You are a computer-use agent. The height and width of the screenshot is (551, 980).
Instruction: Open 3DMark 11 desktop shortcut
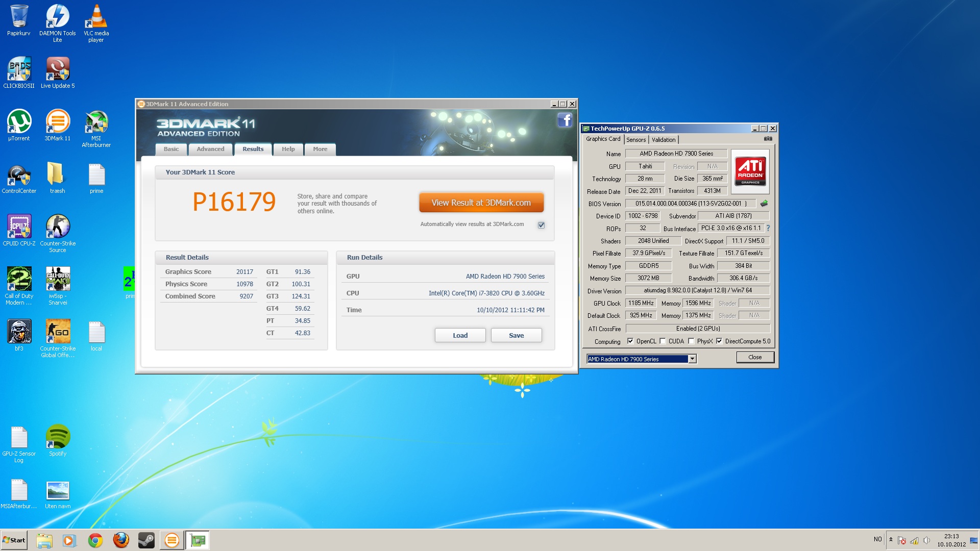(58, 125)
